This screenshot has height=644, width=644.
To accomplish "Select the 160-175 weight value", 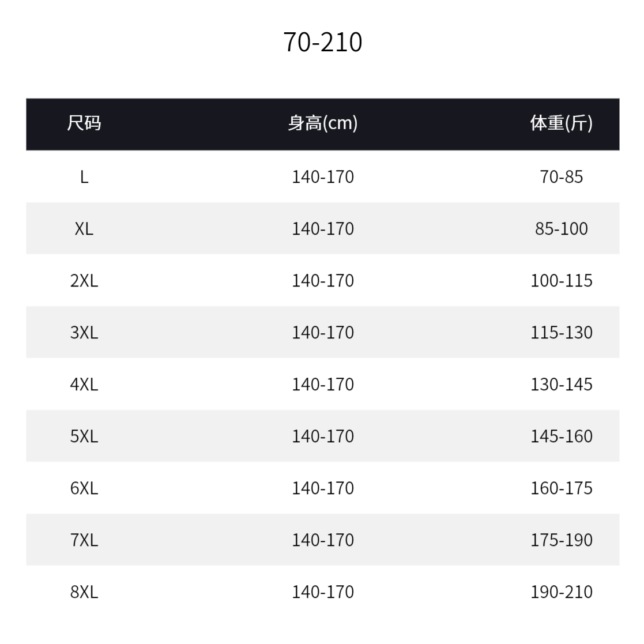I will tap(561, 488).
